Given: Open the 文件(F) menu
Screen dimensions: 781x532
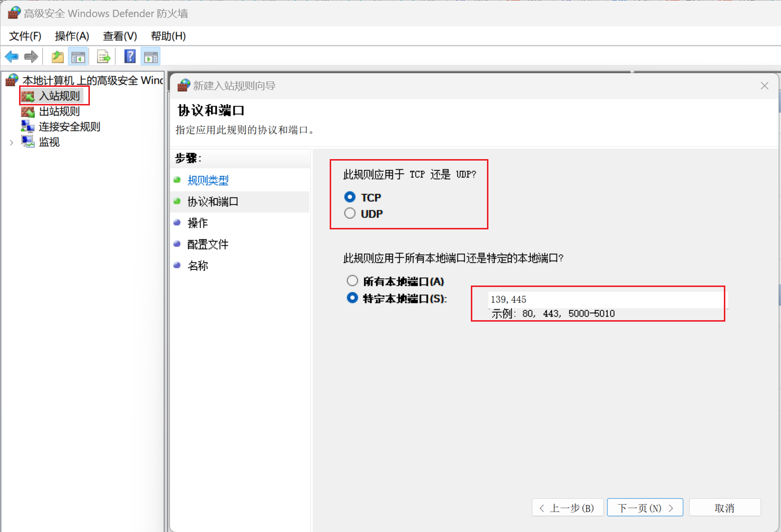Looking at the screenshot, I should [x=25, y=36].
